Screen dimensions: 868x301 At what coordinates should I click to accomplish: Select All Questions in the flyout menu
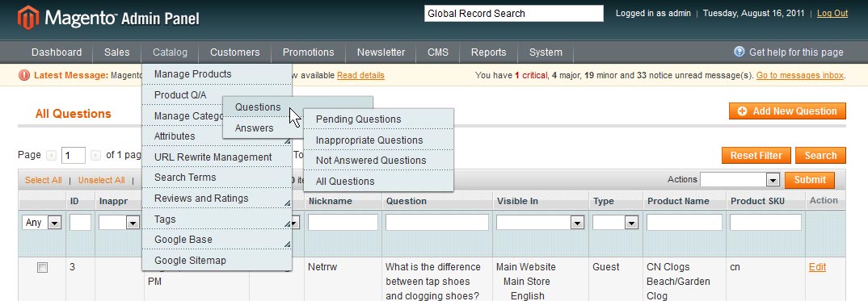coord(379,181)
